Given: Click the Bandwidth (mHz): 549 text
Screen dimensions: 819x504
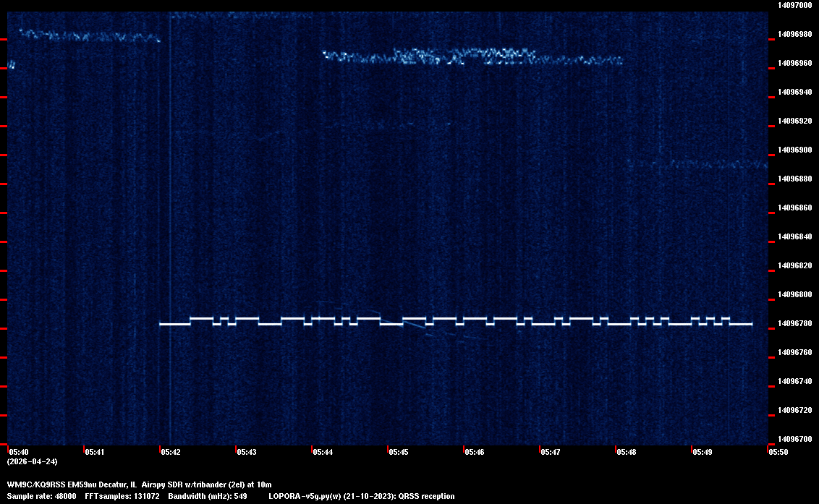Looking at the screenshot, I should point(208,496).
